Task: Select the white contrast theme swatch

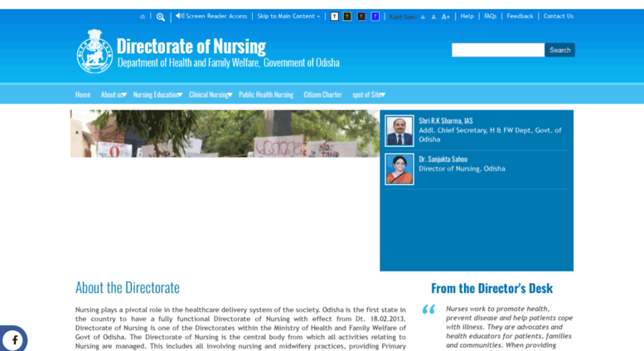Action: pos(335,17)
